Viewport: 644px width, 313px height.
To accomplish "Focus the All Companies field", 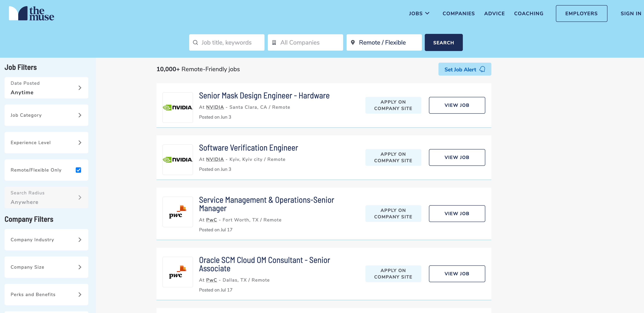I will tap(305, 42).
